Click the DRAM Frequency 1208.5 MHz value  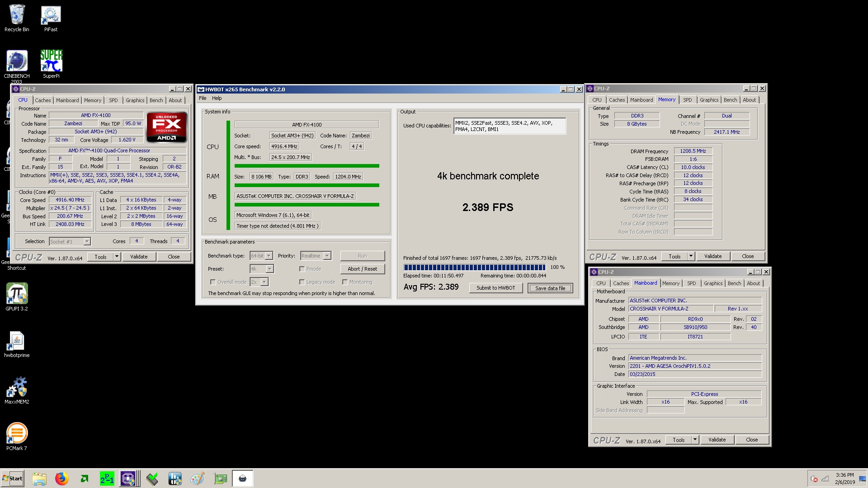pyautogui.click(x=693, y=151)
